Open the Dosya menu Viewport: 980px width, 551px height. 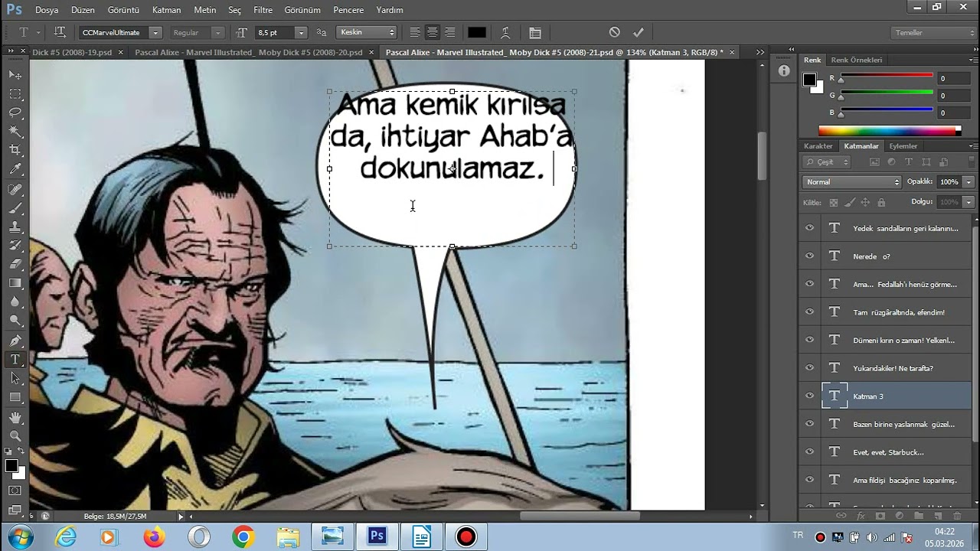coord(47,10)
